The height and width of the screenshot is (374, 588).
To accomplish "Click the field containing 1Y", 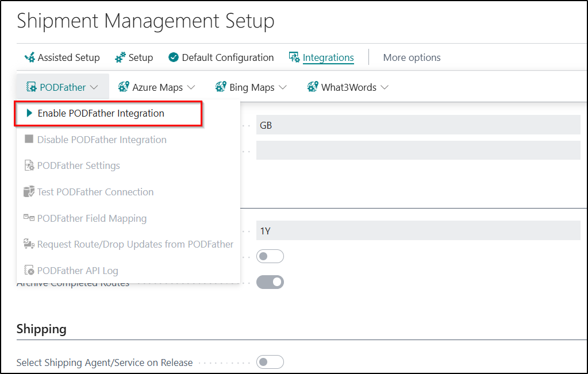I will tap(418, 230).
